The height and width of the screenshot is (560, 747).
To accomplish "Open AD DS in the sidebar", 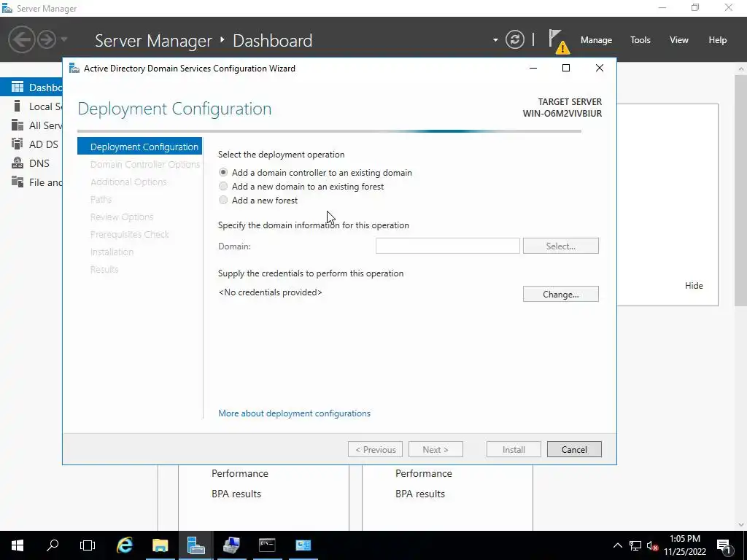I will 31,144.
